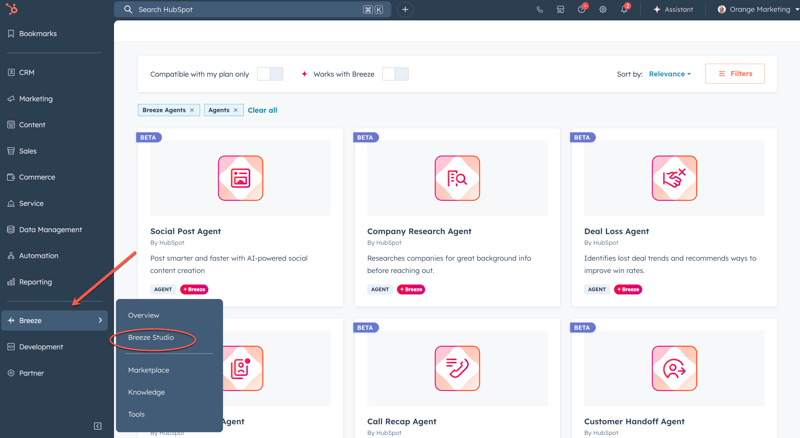Expand the Breeze menu chevron
The height and width of the screenshot is (438, 800).
100,321
